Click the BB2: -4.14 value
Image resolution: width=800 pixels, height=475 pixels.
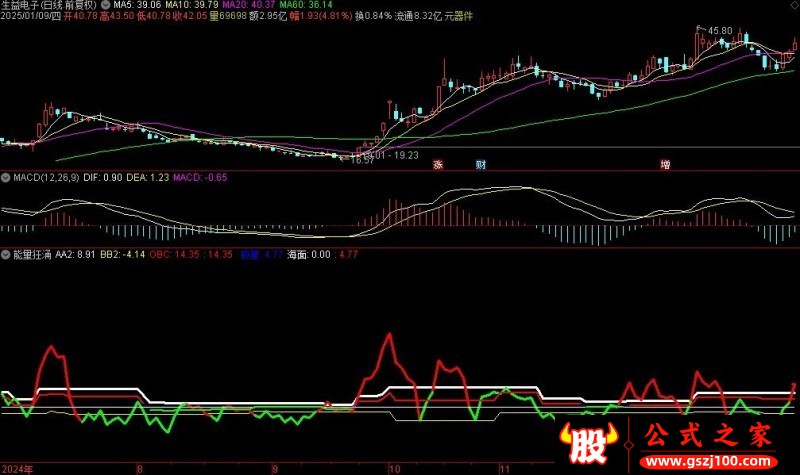coord(122,254)
